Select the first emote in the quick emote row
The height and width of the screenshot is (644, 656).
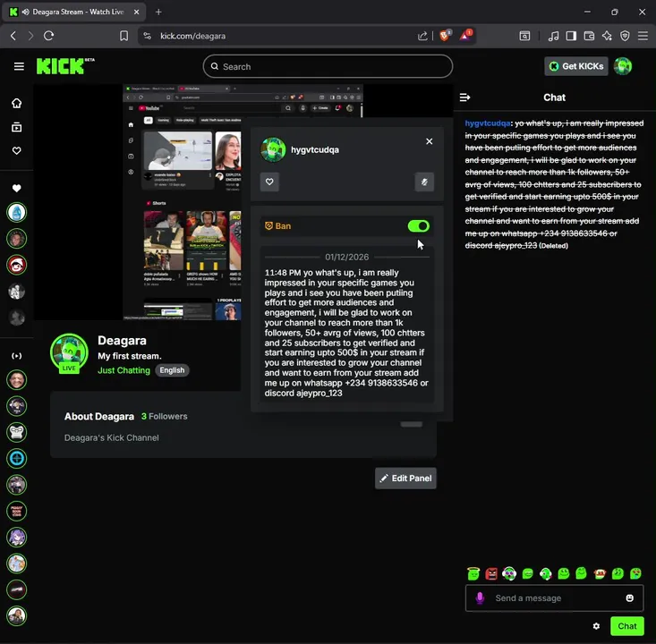(x=473, y=573)
